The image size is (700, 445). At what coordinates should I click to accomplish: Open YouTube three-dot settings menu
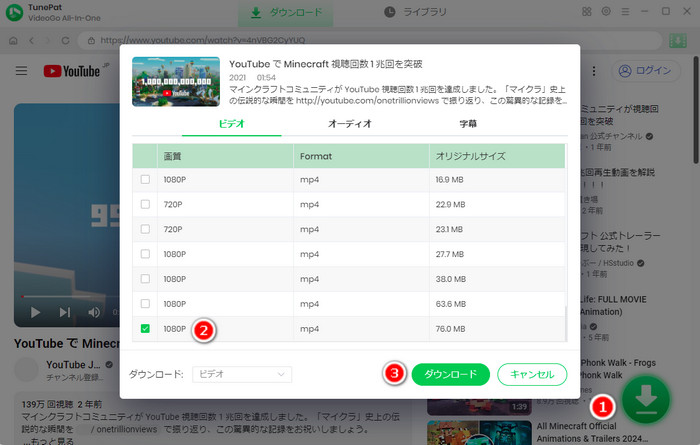click(593, 71)
